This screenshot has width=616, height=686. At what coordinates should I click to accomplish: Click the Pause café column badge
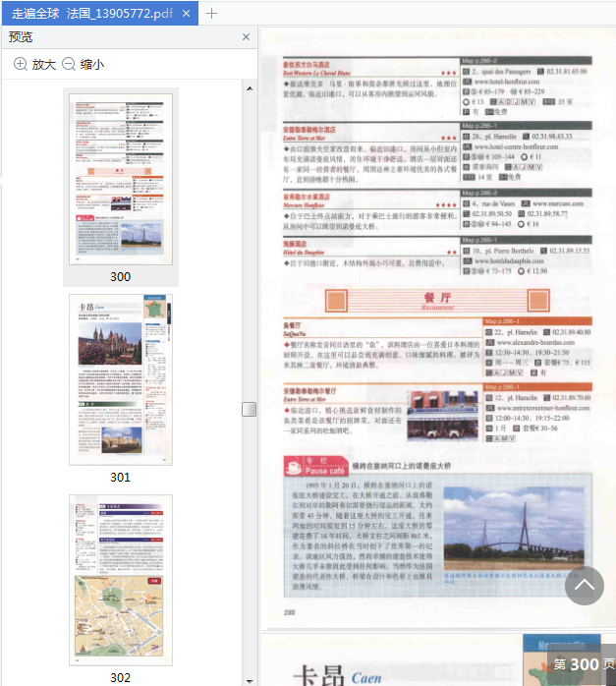[x=316, y=466]
